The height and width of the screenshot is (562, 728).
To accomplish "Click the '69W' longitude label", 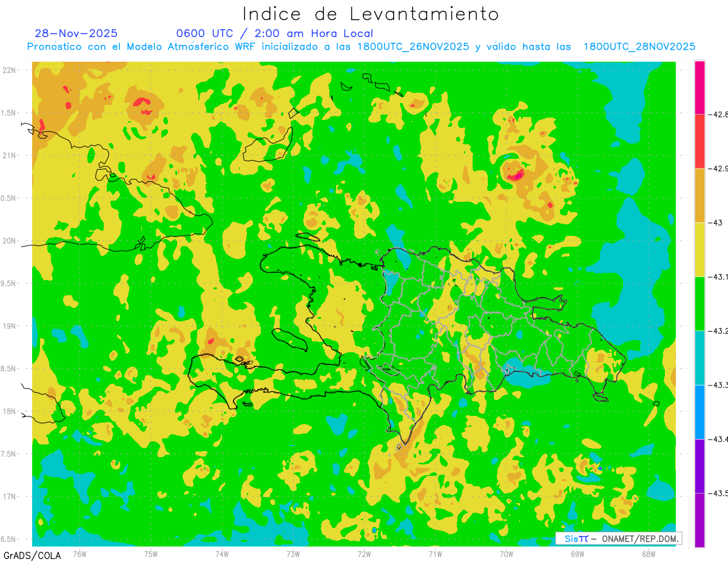I will tap(577, 554).
